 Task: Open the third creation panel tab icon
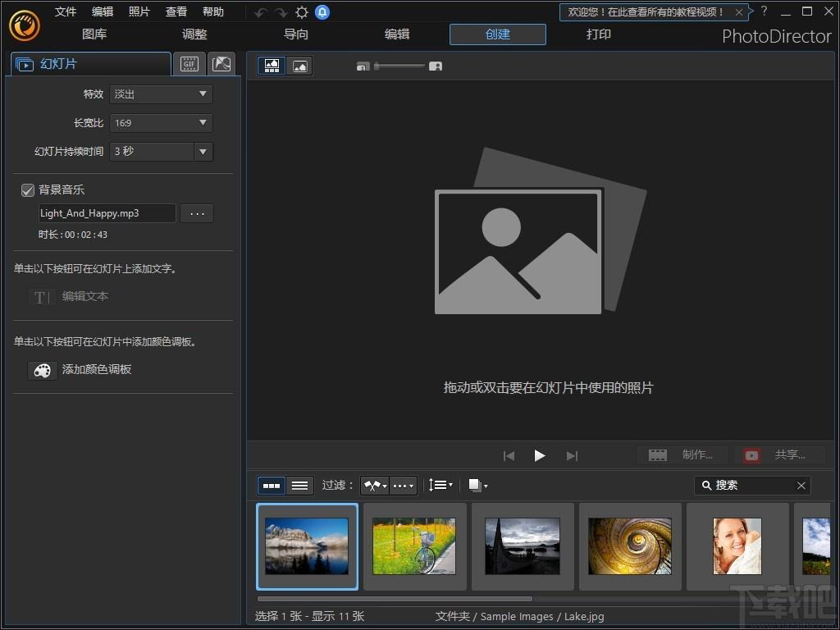(221, 64)
